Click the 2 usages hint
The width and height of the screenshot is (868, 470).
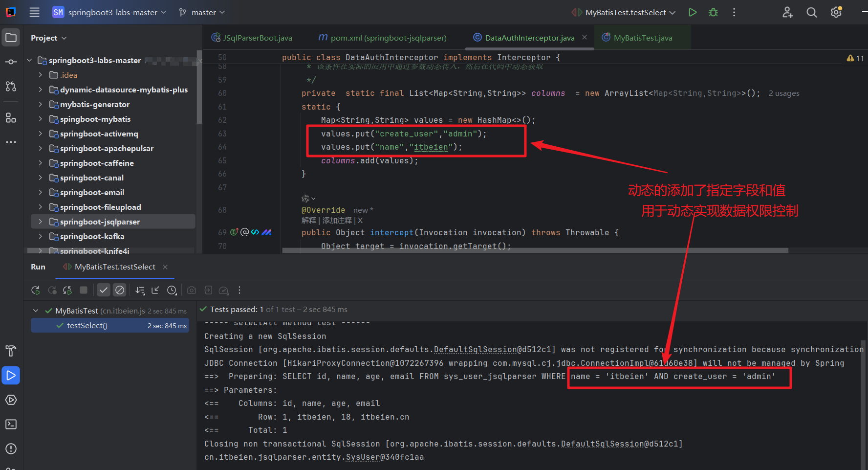[784, 93]
